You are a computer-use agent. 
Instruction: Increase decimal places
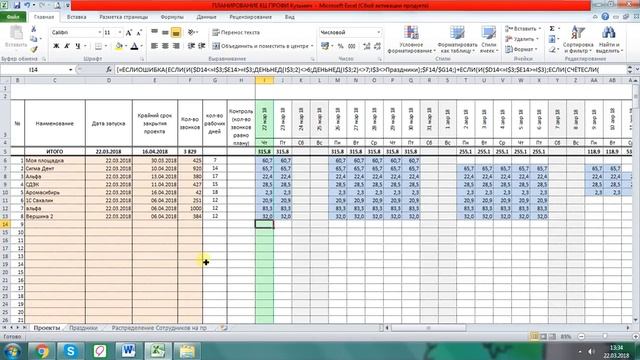(367, 47)
